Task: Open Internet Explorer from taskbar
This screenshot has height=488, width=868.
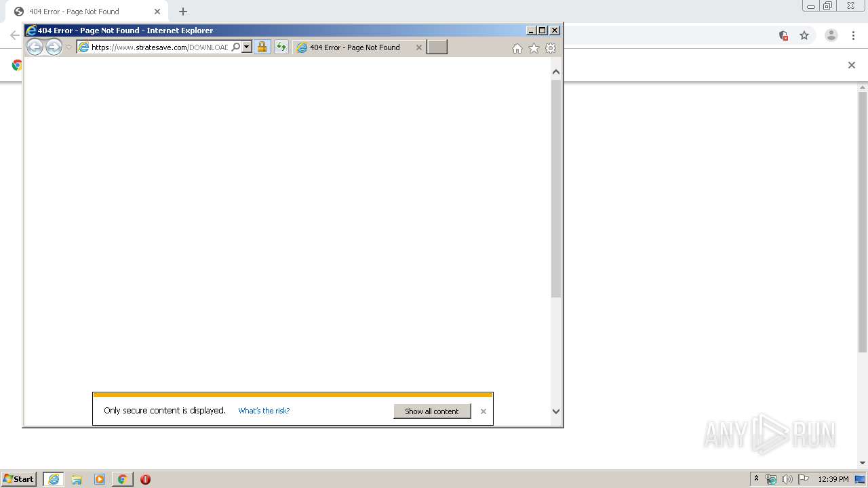Action: (54, 479)
